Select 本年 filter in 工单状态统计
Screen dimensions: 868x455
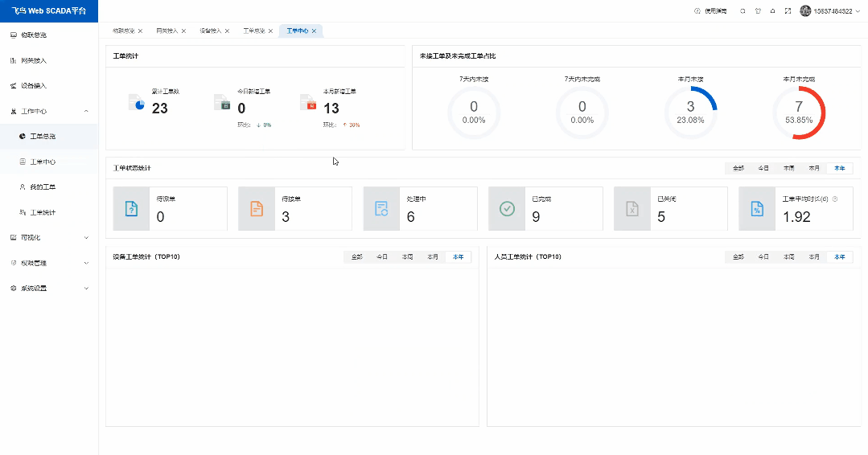point(840,168)
